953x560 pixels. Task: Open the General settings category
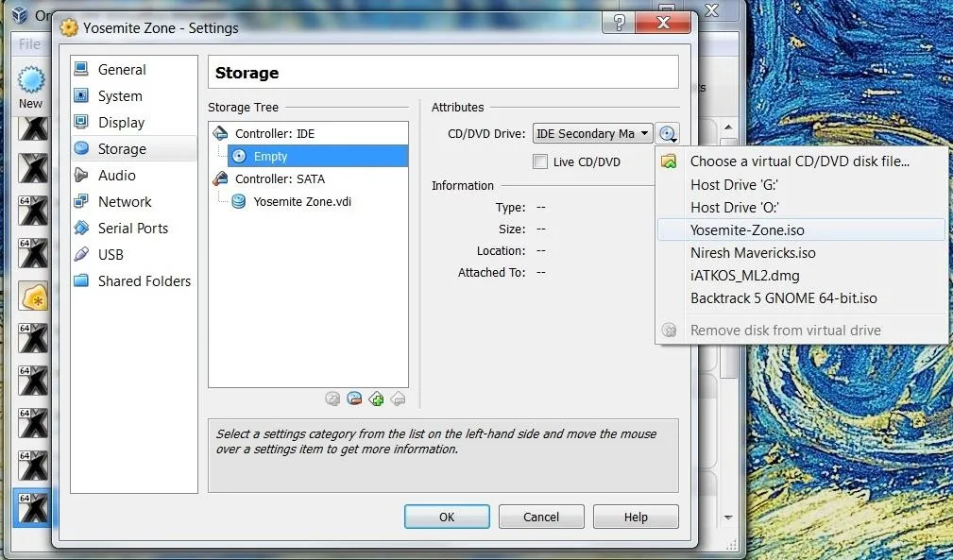(134, 69)
